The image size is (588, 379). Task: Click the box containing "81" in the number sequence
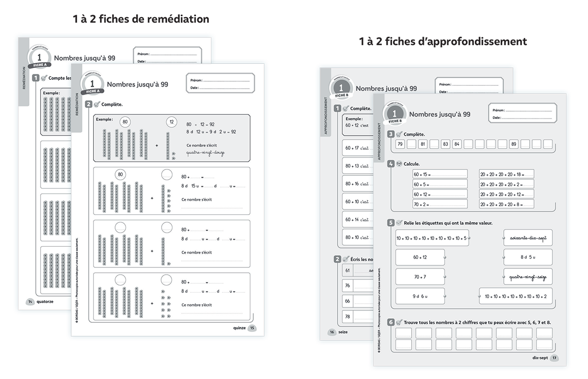point(423,144)
